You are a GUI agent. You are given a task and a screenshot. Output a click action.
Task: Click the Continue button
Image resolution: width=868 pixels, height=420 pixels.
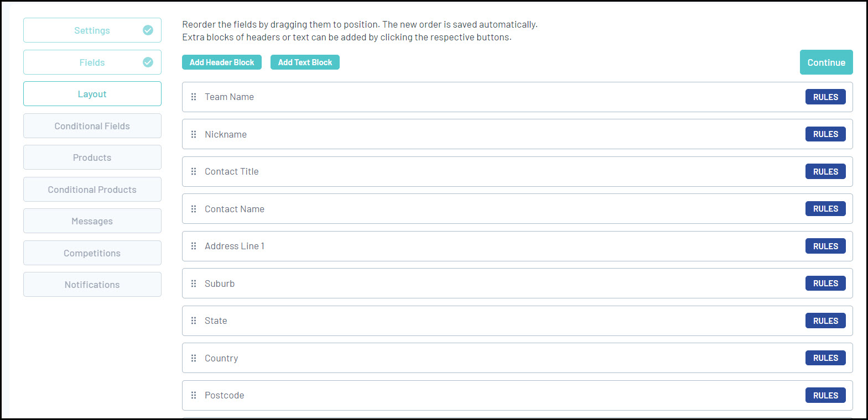point(827,62)
